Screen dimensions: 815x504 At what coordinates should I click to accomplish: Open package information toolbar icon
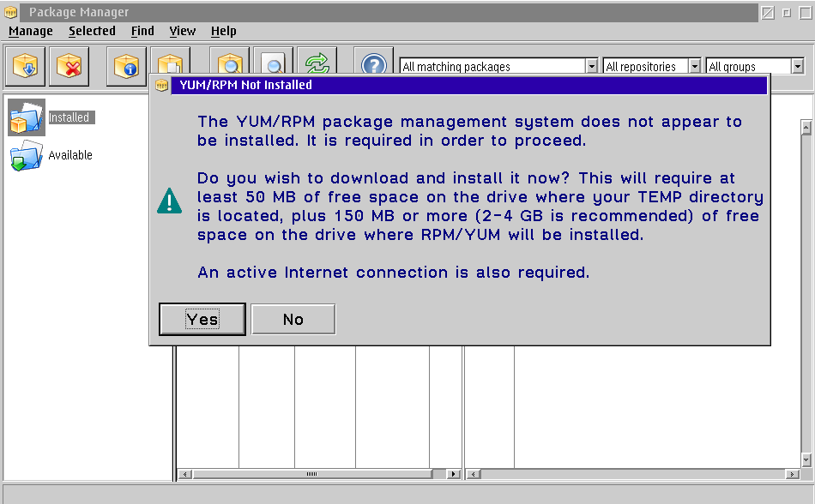(126, 66)
